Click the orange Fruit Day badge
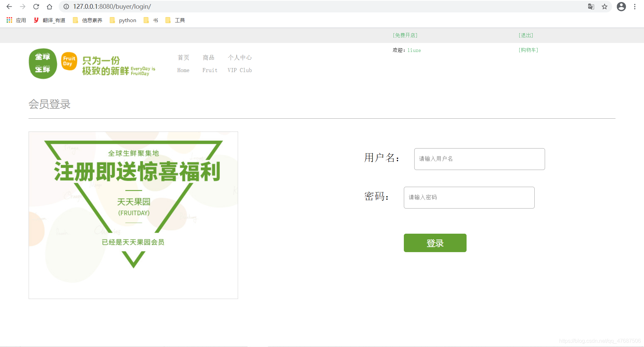Image resolution: width=644 pixels, height=347 pixels. click(69, 61)
